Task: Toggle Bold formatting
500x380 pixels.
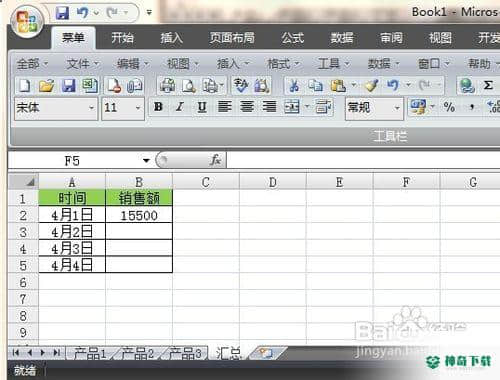Action: pyautogui.click(x=158, y=107)
